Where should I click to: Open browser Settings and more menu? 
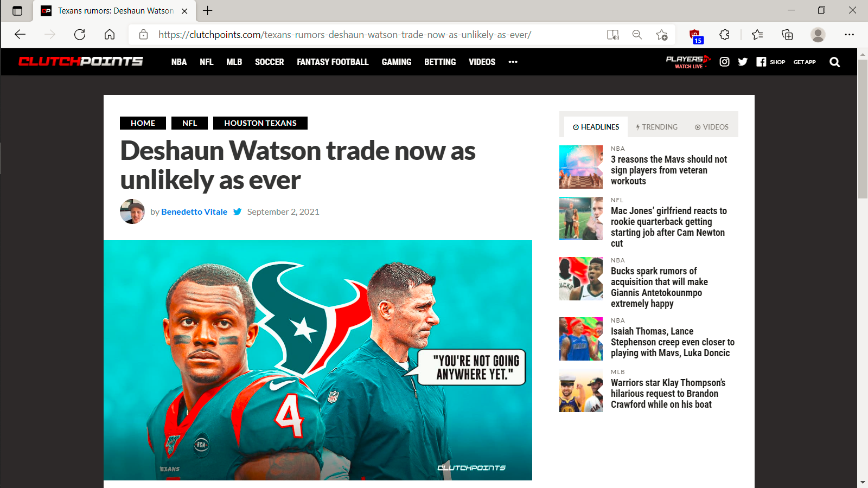pyautogui.click(x=850, y=35)
